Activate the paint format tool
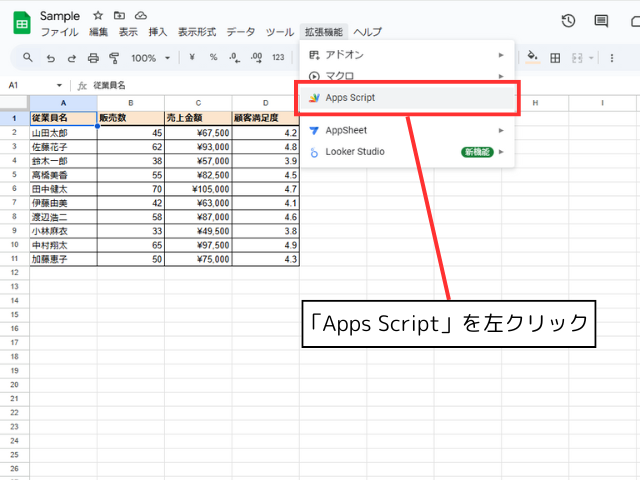 114,58
